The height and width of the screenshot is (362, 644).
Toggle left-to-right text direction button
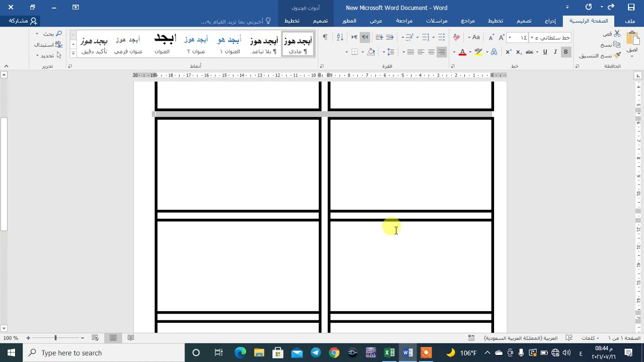pyautogui.click(x=354, y=37)
